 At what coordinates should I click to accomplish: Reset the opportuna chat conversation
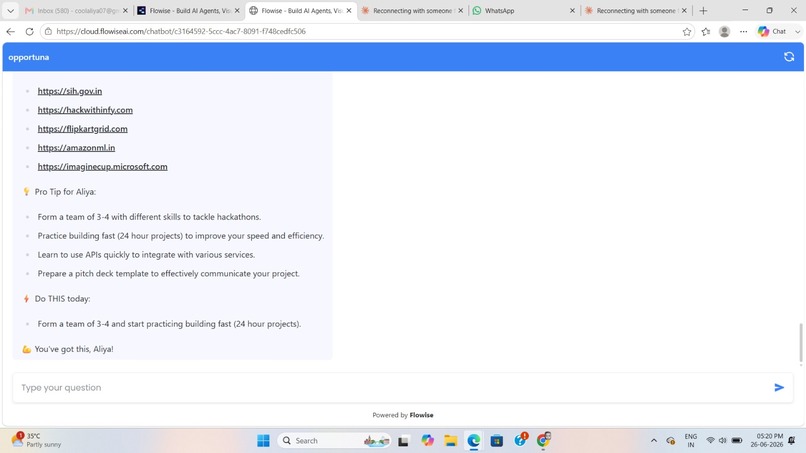789,57
